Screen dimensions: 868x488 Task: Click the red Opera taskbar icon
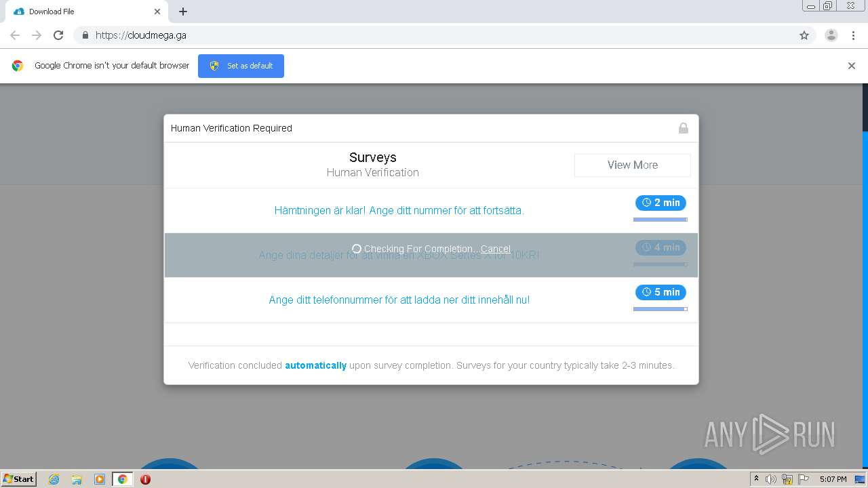145,479
